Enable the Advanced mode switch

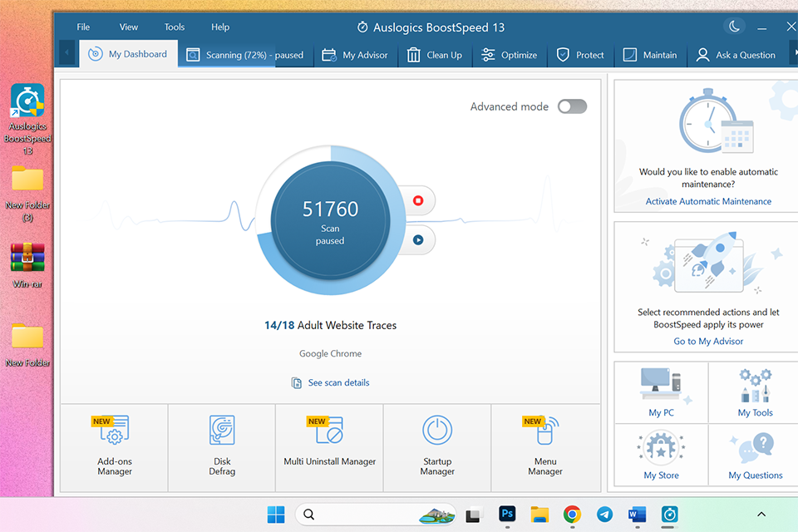[572, 106]
